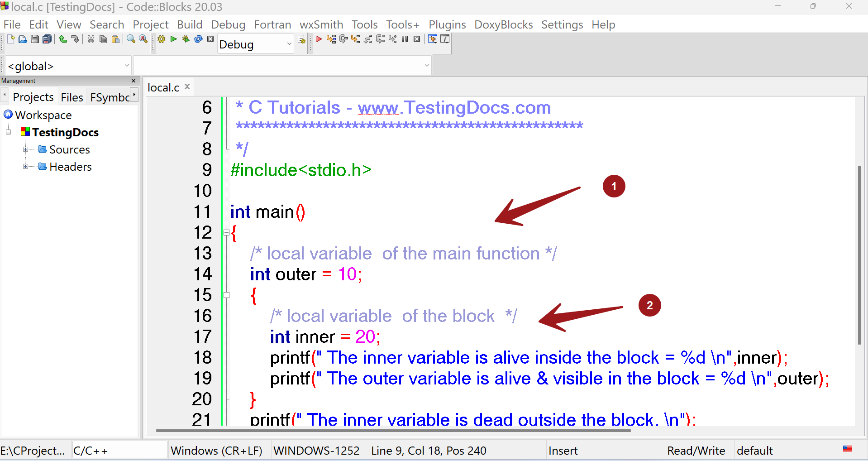Image resolution: width=868 pixels, height=461 pixels.
Task: Collapse code fold at line 12
Action: 226,233
